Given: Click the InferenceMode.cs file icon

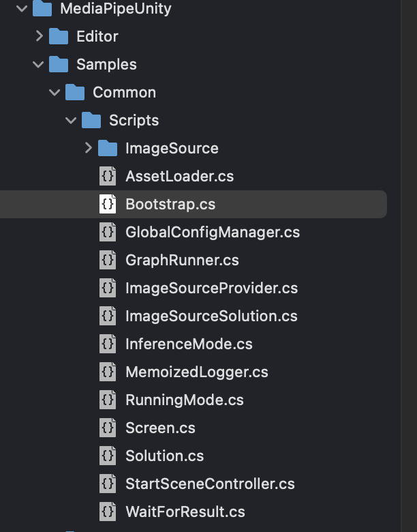Looking at the screenshot, I should (108, 344).
